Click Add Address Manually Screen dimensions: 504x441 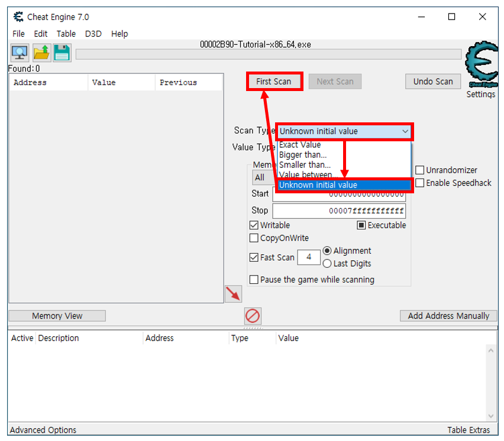[448, 316]
